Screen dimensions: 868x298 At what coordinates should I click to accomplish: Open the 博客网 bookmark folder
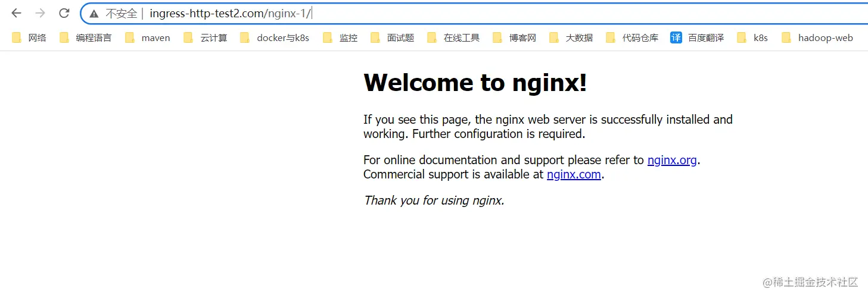click(515, 38)
